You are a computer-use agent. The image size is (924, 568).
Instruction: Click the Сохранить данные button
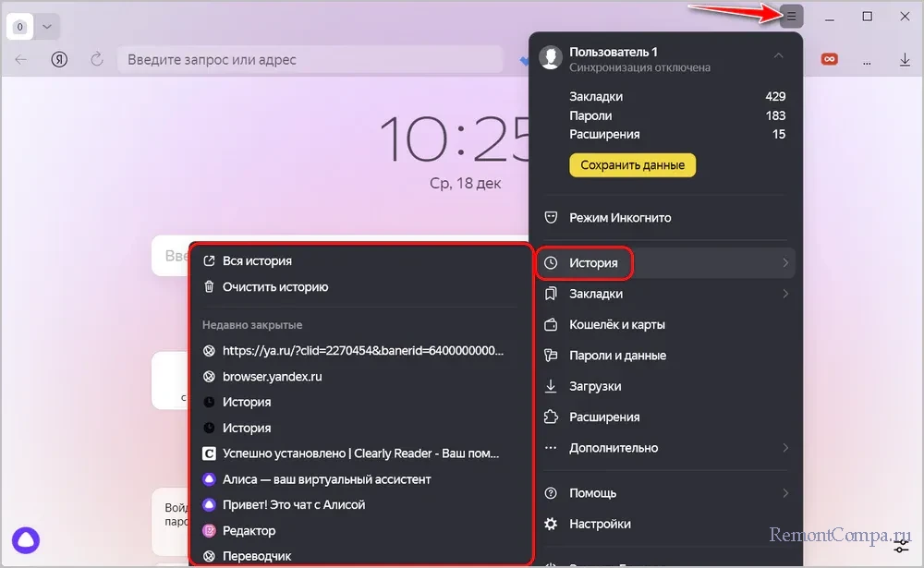tap(632, 165)
